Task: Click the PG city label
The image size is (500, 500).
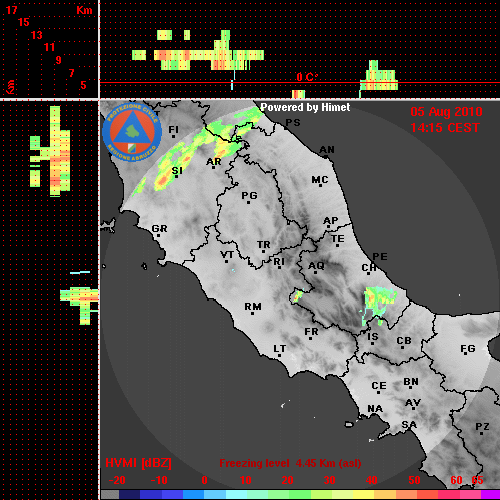Action: point(249,195)
